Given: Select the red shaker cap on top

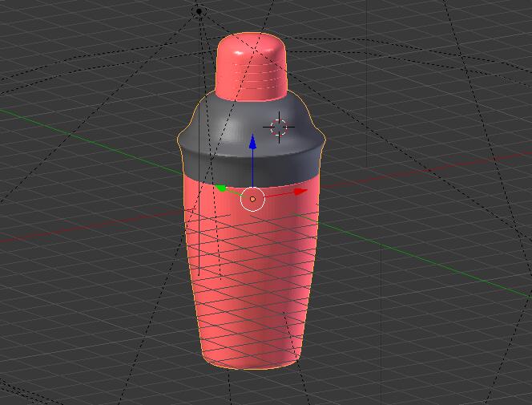Looking at the screenshot, I should coord(252,67).
